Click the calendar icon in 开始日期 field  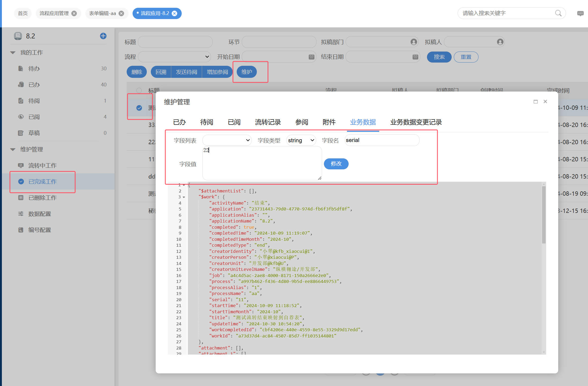[311, 57]
